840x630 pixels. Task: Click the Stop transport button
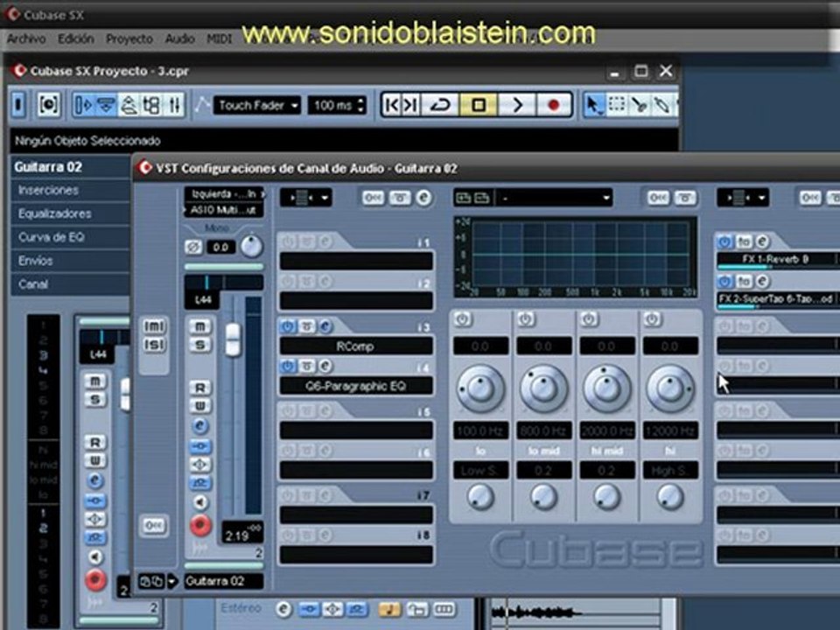pyautogui.click(x=479, y=104)
